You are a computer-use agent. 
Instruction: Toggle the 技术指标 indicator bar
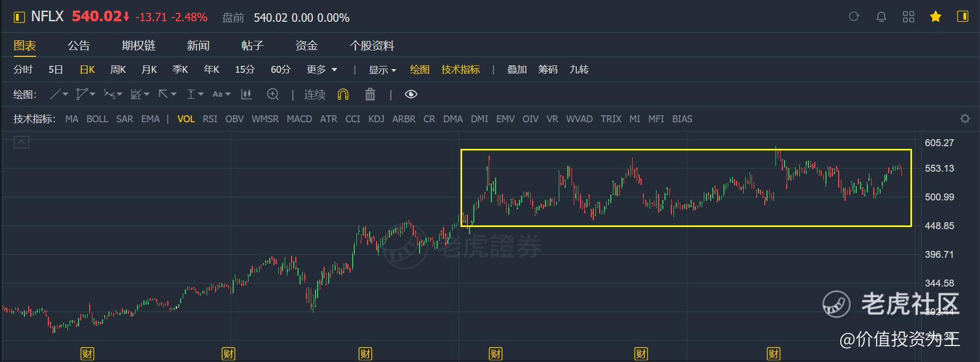461,70
